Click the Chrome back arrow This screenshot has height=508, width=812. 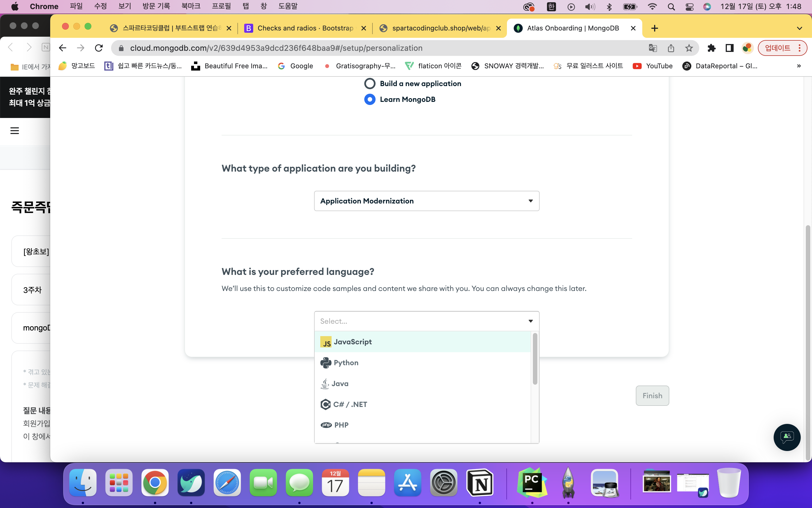[62, 48]
